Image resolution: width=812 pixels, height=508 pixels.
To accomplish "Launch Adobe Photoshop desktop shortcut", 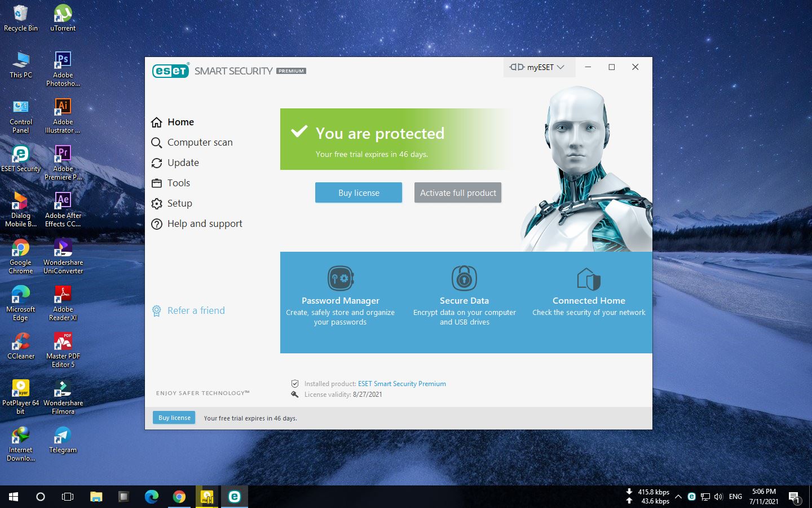I will (63, 69).
